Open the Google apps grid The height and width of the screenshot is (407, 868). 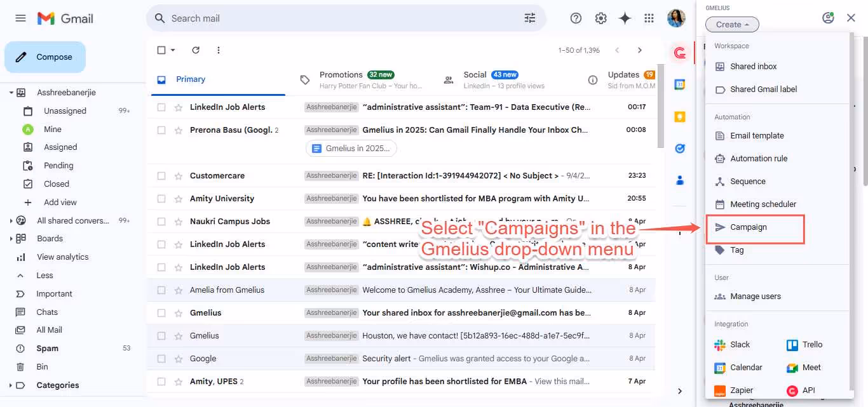(x=649, y=18)
